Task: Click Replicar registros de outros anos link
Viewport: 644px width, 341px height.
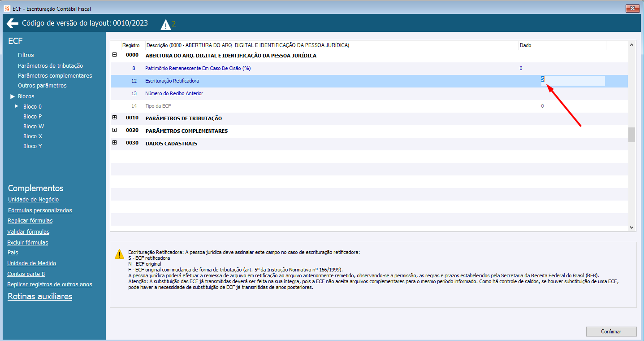Action: coord(50,284)
